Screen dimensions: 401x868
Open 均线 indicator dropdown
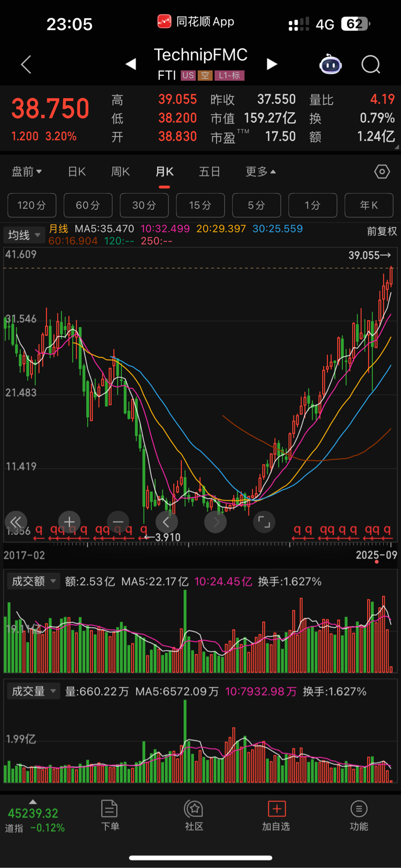coord(24,235)
